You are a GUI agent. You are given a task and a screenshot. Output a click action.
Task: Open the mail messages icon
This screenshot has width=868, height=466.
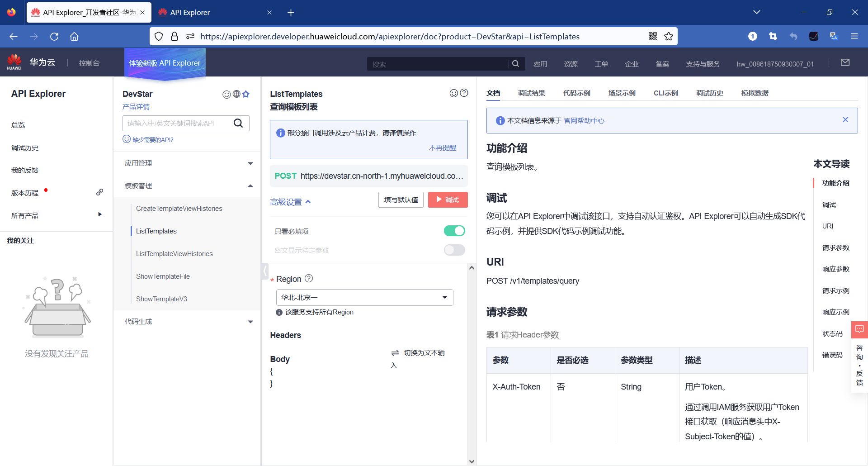[845, 62]
